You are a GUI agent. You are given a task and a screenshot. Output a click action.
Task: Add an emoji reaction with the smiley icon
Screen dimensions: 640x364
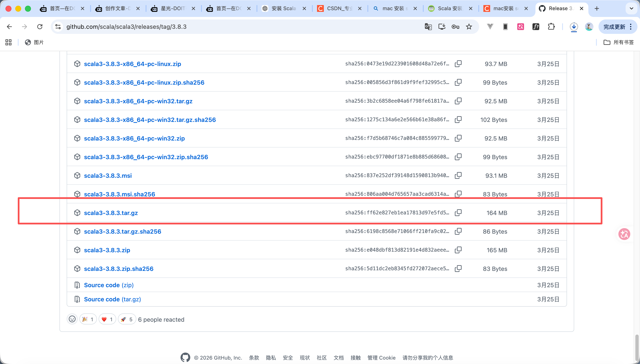[x=72, y=319]
